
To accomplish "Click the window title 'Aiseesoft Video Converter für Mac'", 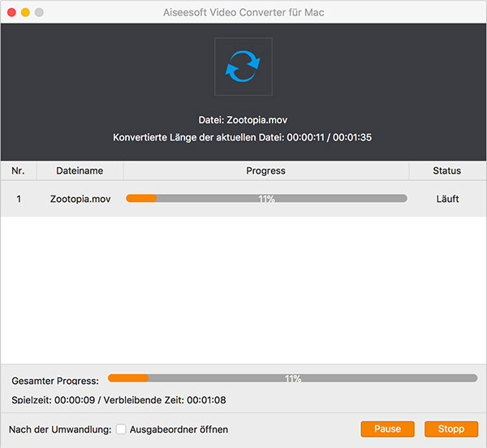I will pyautogui.click(x=243, y=12).
